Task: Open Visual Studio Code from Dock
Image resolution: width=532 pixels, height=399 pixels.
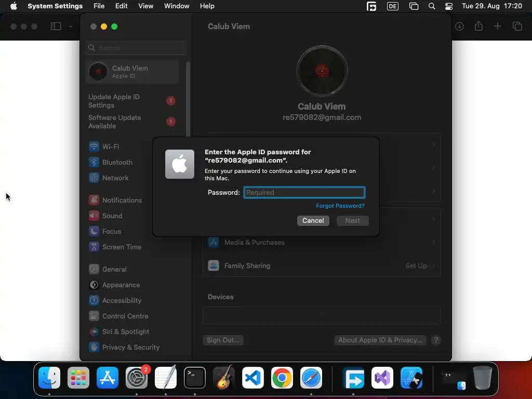Action: click(x=253, y=378)
